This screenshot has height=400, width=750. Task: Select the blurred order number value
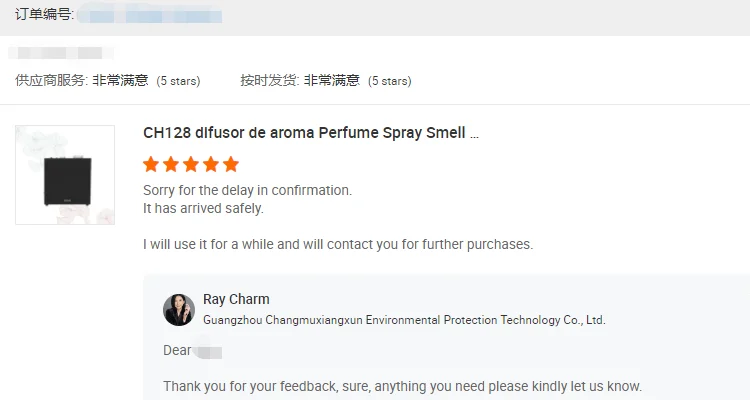(150, 15)
